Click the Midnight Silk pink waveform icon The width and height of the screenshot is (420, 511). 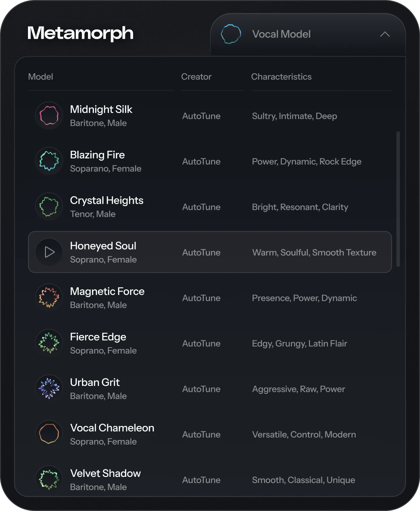pyautogui.click(x=49, y=115)
